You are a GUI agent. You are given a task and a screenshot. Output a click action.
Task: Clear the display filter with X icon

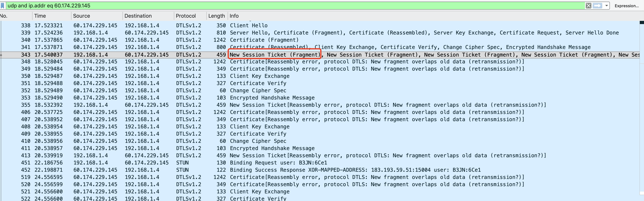(x=589, y=5)
